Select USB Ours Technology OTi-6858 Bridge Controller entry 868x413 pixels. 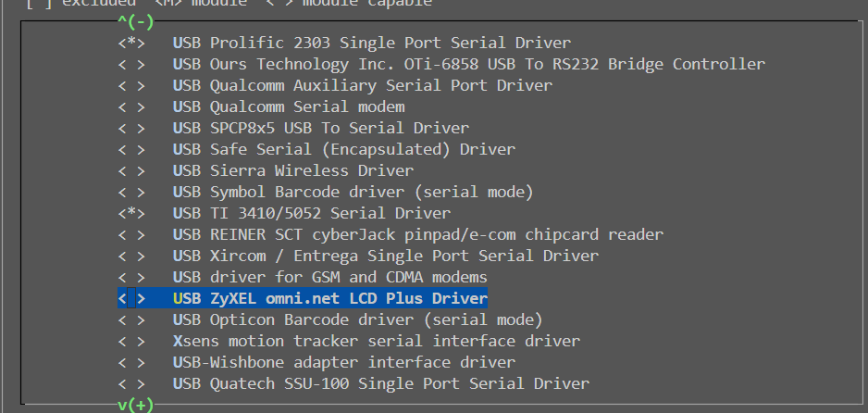tap(469, 64)
